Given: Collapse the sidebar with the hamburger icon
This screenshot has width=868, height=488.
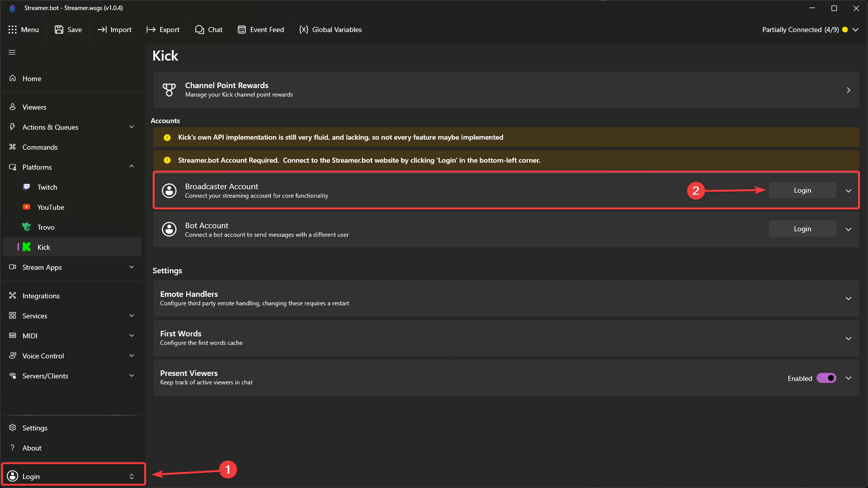Looking at the screenshot, I should [x=12, y=52].
